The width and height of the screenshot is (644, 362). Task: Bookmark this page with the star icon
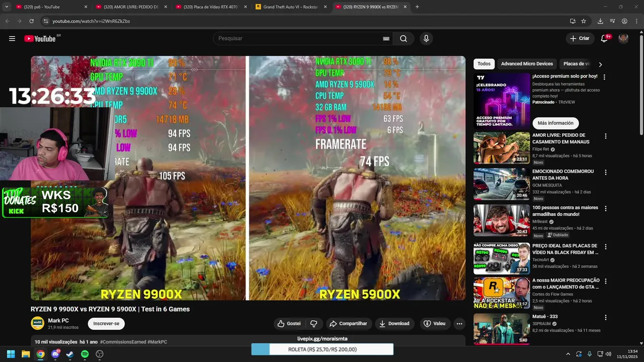tap(584, 21)
